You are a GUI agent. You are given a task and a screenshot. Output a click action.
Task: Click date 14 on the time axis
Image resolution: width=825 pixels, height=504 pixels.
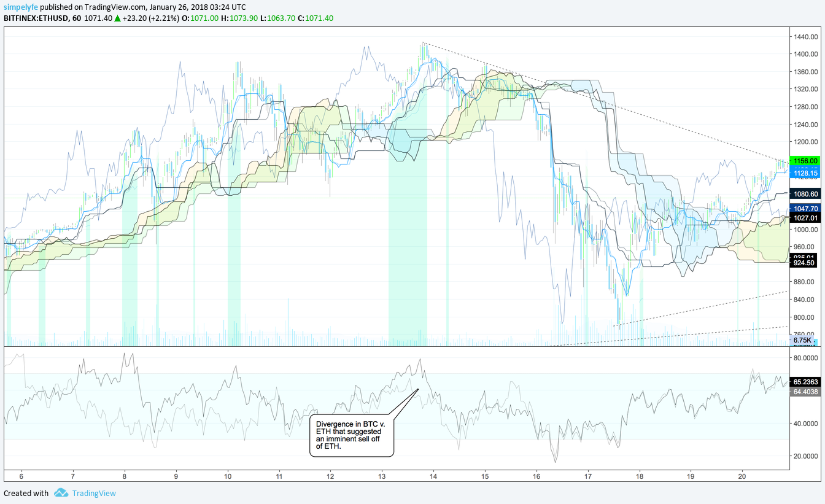pos(433,476)
